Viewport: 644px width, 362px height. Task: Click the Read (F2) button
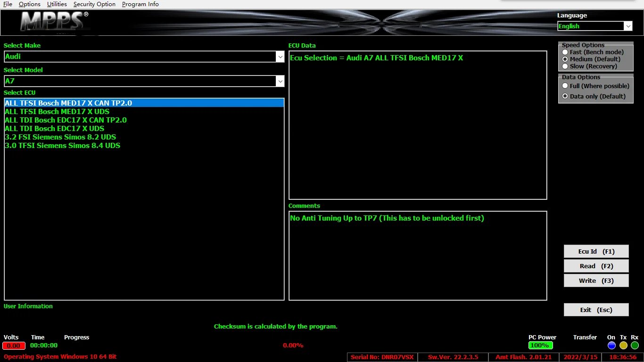(596, 266)
